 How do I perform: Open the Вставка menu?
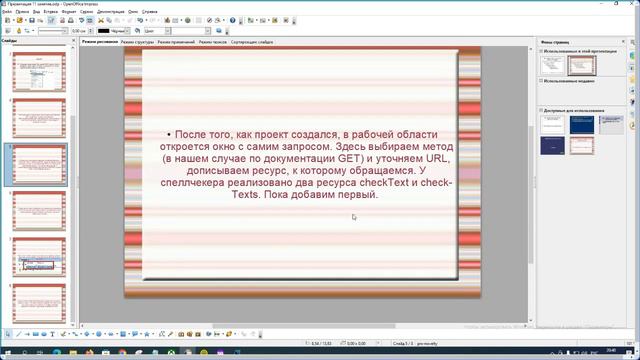[x=51, y=12]
